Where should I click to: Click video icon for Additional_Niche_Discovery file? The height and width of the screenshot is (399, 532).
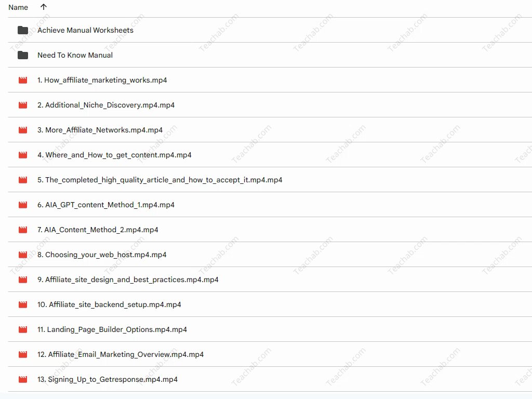click(23, 105)
